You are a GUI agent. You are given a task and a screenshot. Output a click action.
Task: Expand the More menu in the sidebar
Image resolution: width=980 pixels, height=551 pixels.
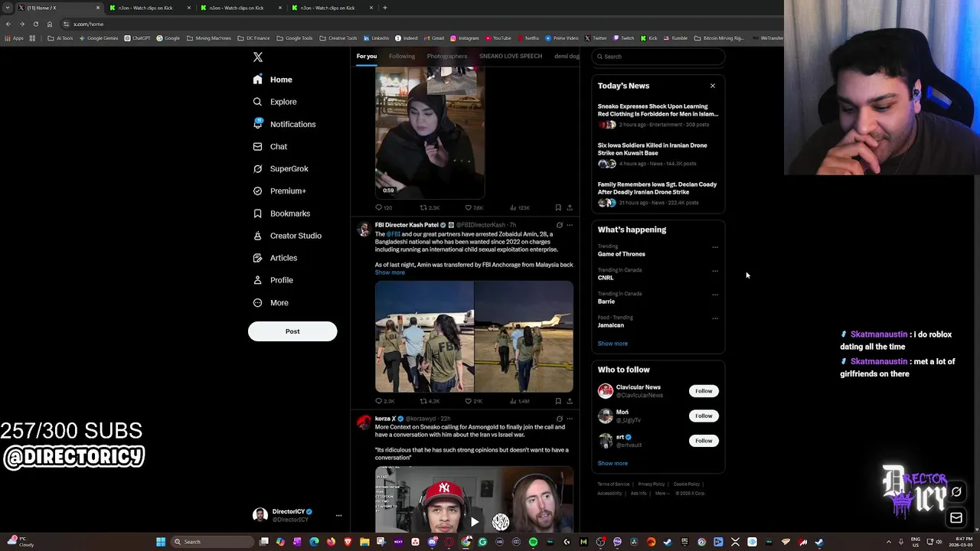[x=271, y=302]
